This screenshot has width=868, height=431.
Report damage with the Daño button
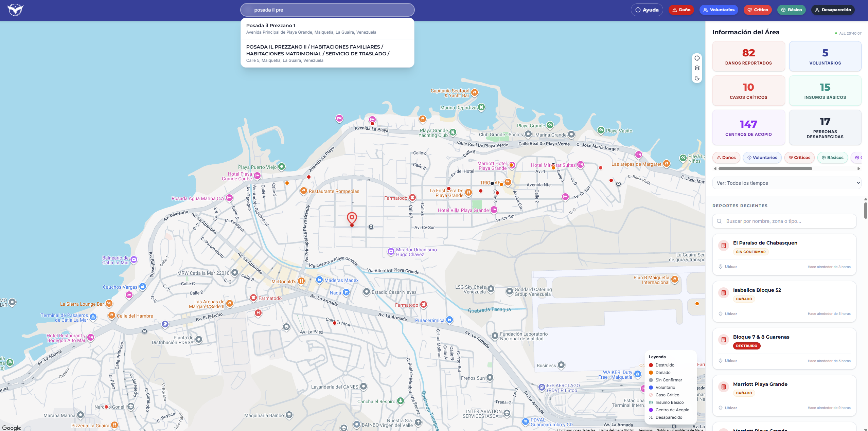pyautogui.click(x=681, y=10)
